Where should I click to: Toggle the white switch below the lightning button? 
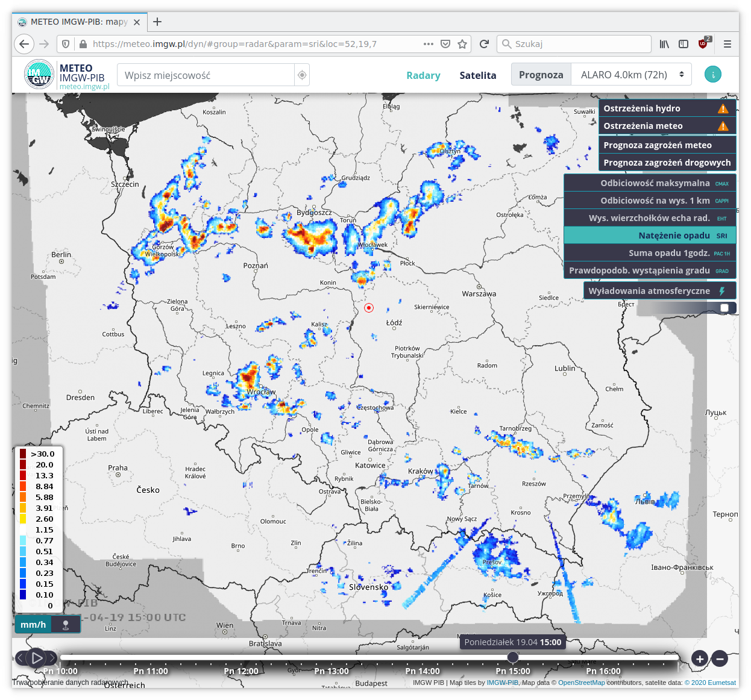coord(724,308)
